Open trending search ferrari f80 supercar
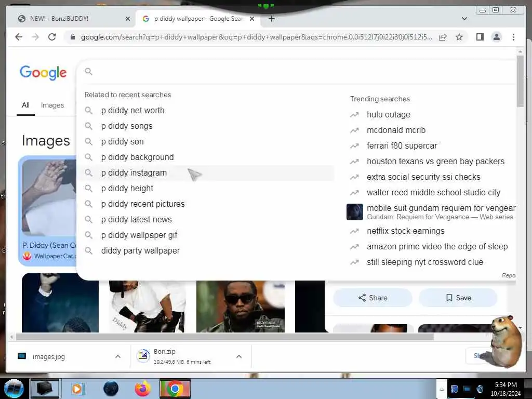532x399 pixels. click(x=402, y=146)
